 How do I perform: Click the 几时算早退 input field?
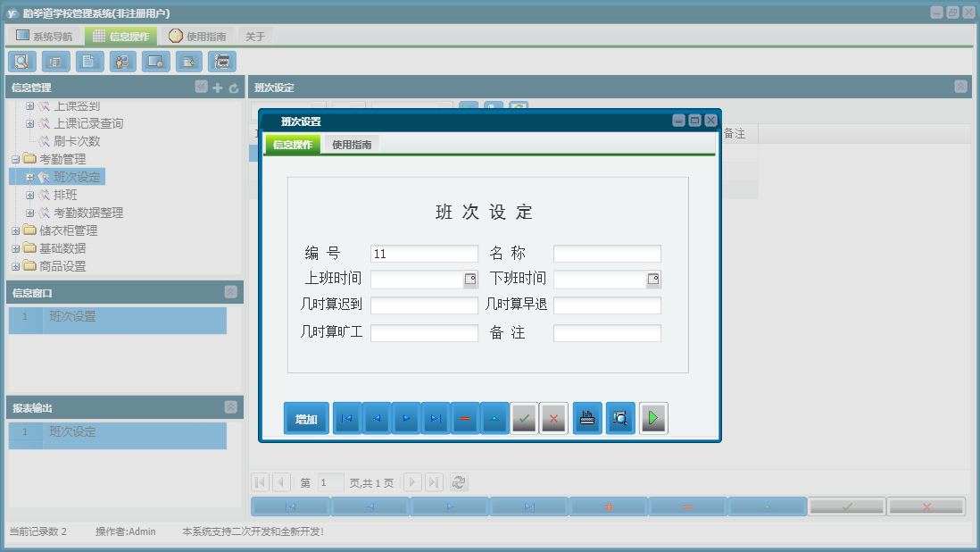[607, 305]
